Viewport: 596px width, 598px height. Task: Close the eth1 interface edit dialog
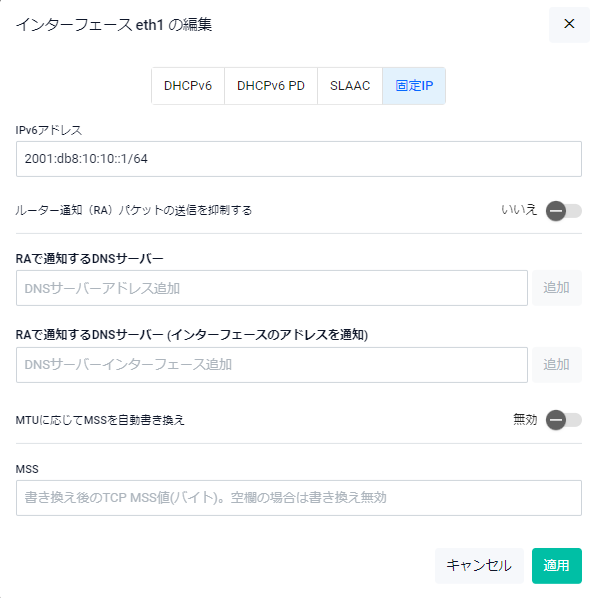(569, 24)
